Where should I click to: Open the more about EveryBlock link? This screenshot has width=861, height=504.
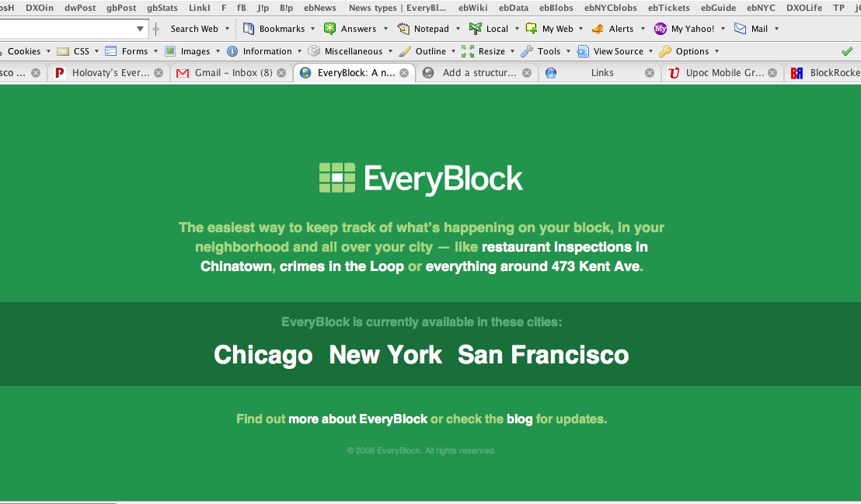[x=358, y=419]
